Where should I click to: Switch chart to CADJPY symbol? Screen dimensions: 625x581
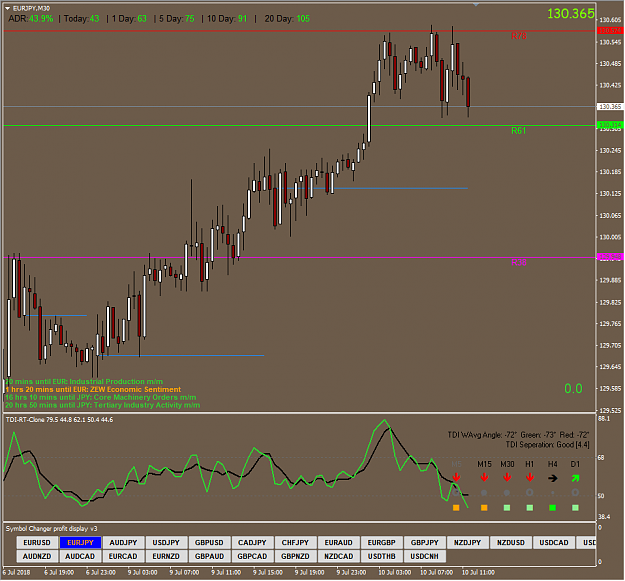coord(252,543)
